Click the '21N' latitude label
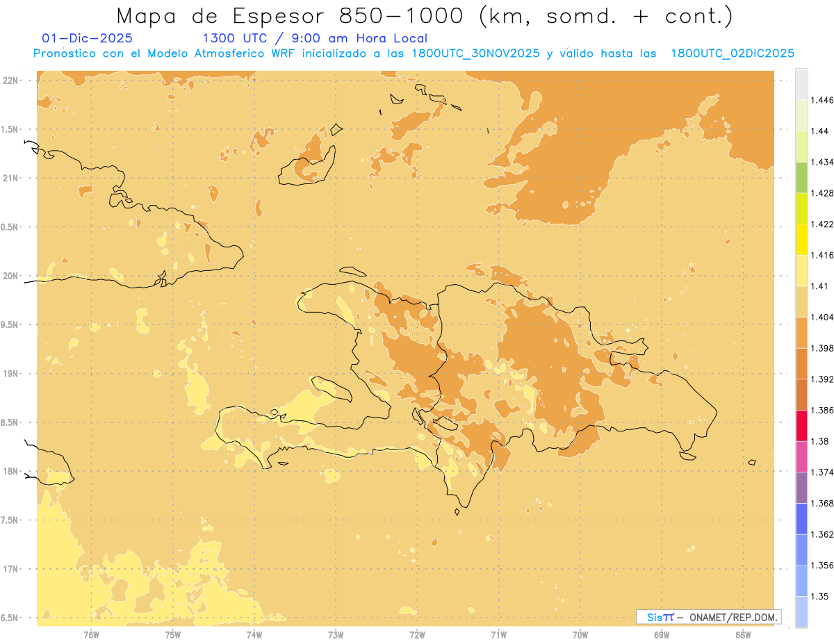 [x=11, y=178]
